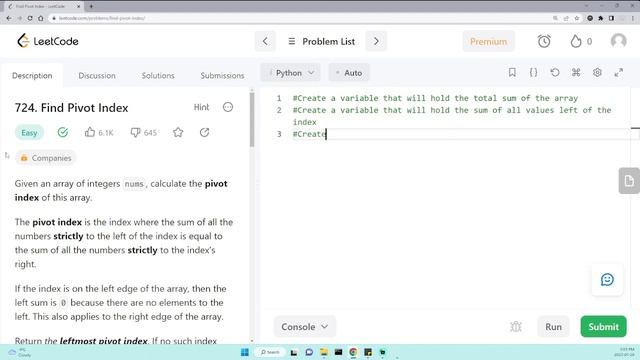Click the share problem icon
This screenshot has width=640, height=360.
pos(204,132)
